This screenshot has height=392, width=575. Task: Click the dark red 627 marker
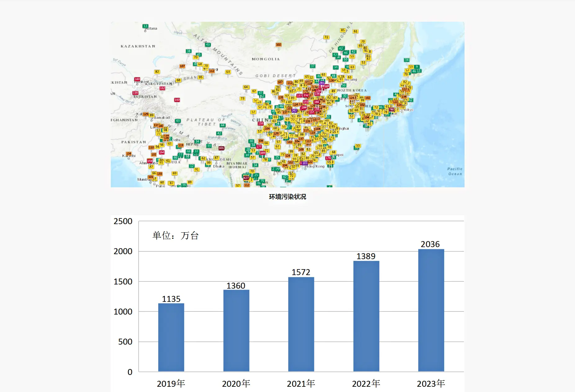(246, 178)
